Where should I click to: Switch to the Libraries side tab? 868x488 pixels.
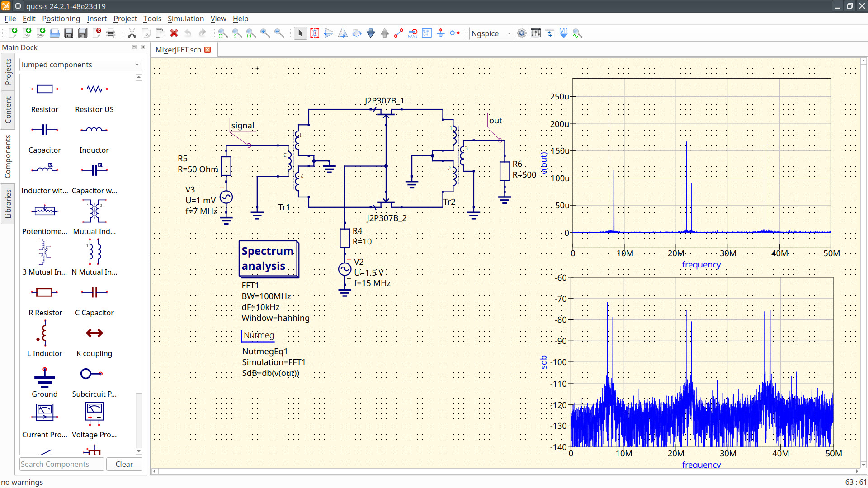coord(8,204)
